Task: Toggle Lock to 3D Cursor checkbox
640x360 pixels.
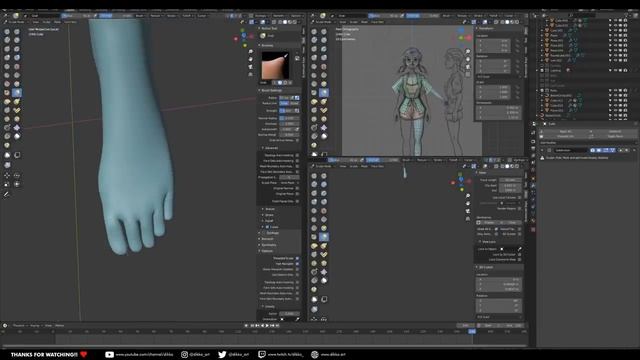Action: tap(520, 254)
